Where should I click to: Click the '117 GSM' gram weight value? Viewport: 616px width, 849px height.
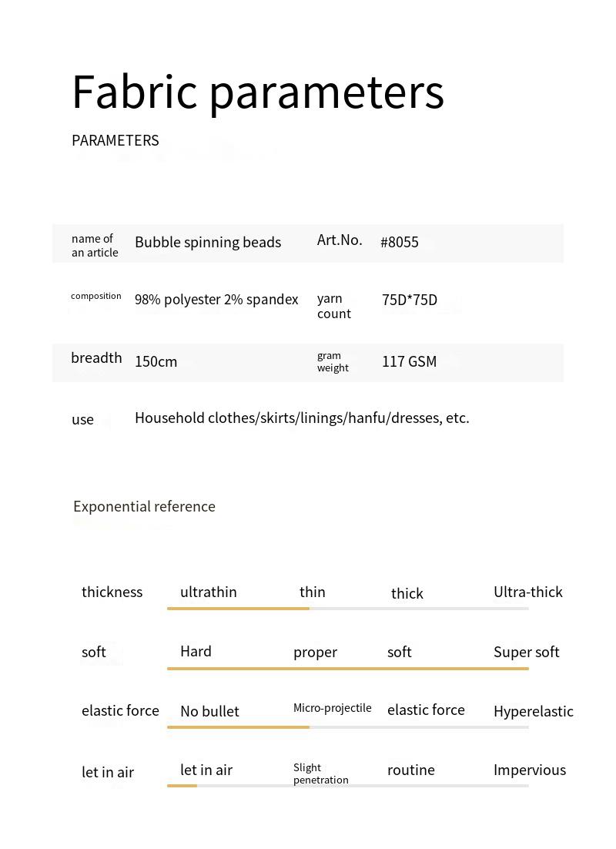click(409, 361)
